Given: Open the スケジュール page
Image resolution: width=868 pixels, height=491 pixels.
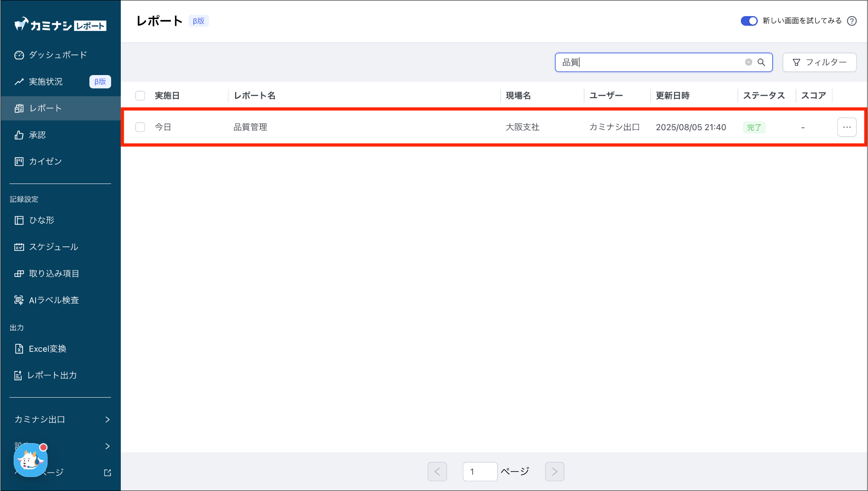Looking at the screenshot, I should tap(53, 247).
